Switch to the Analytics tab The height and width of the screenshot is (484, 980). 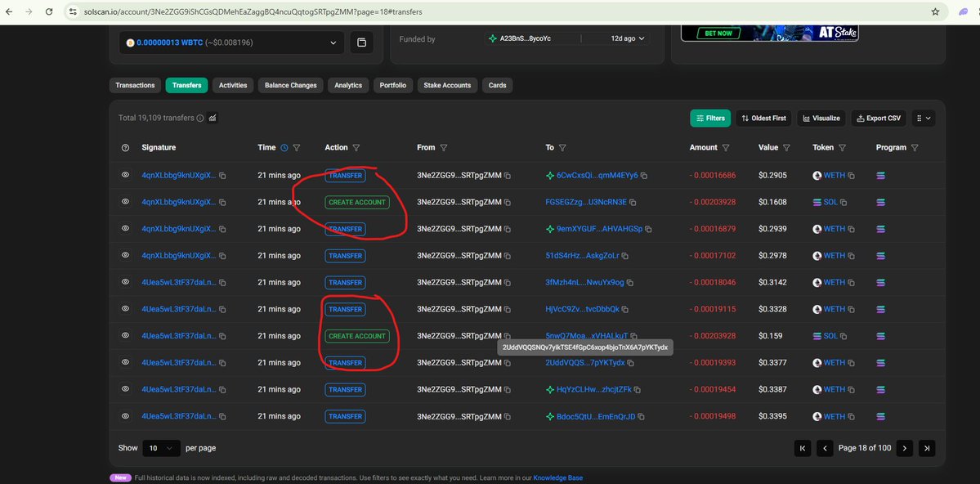[x=348, y=85]
